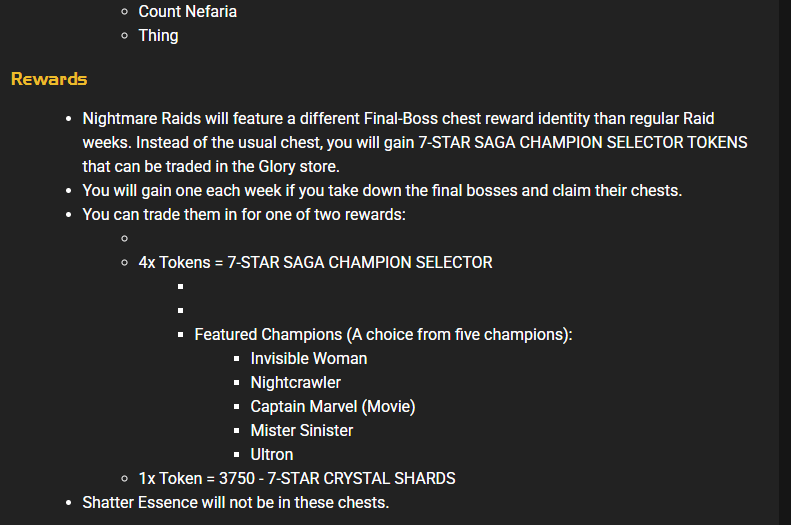791x525 pixels.
Task: Click the 'traded in the Glory store' line
Action: pos(211,166)
